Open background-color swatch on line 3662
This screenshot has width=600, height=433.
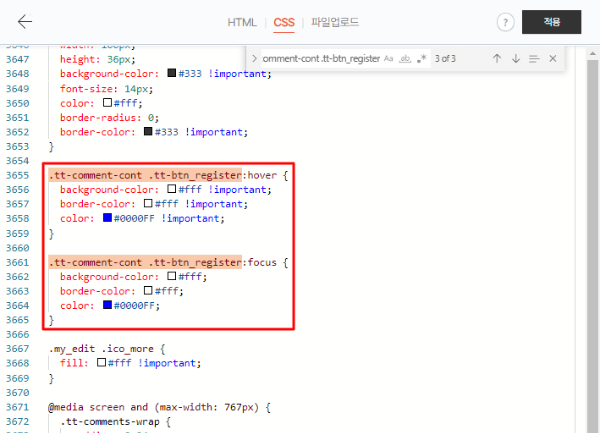coord(172,276)
